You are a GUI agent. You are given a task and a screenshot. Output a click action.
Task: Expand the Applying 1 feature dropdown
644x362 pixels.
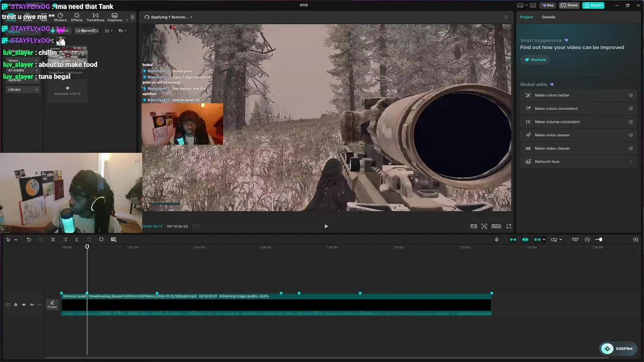coord(169,17)
